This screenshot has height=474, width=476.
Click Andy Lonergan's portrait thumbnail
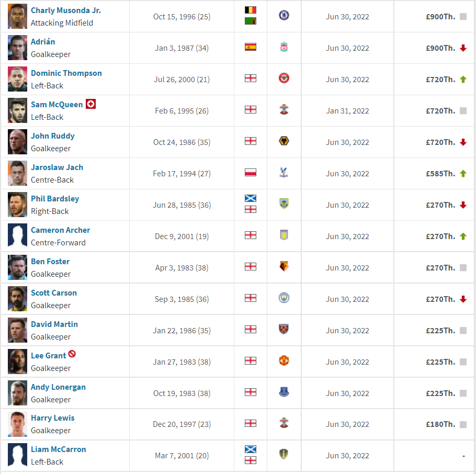coord(17,393)
